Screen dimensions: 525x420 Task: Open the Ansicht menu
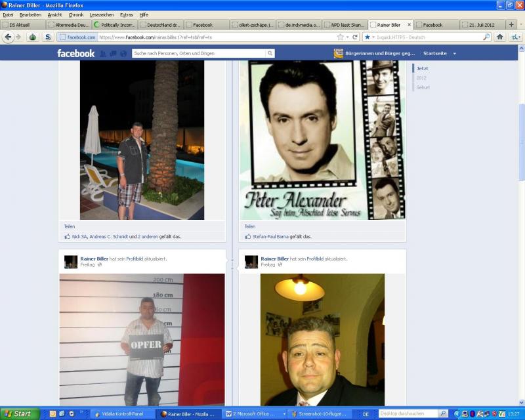[x=54, y=14]
